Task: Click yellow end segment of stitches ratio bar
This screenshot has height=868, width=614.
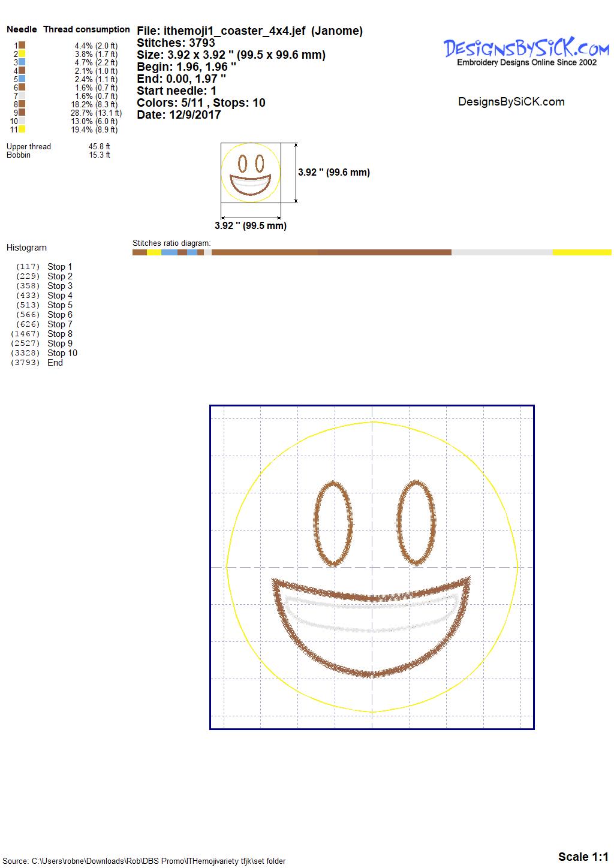Action: (x=581, y=252)
